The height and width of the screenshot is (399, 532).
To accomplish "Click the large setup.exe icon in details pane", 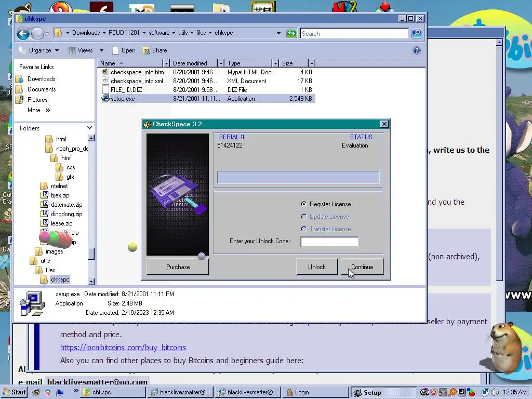I will click(x=32, y=303).
